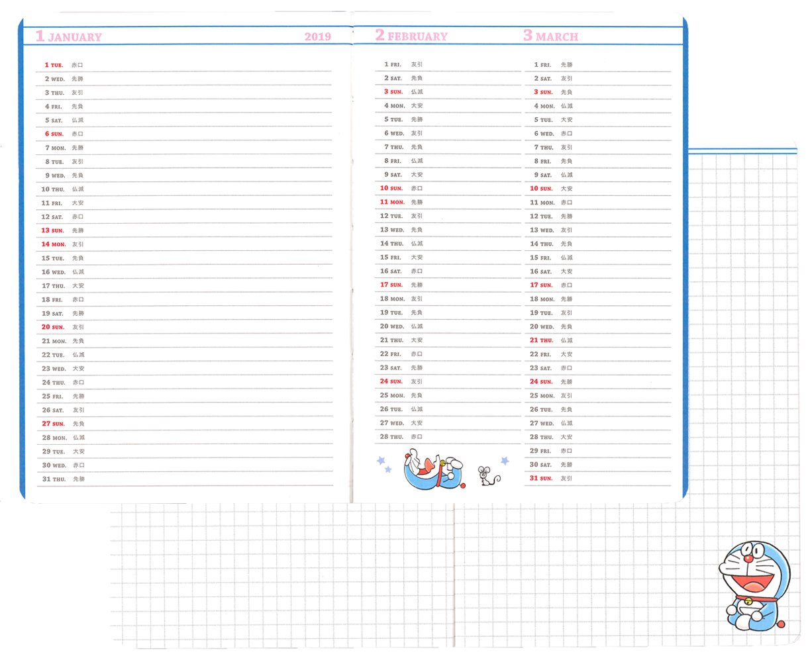
Task: Select the red March 21 THU holiday
Action: (x=541, y=340)
